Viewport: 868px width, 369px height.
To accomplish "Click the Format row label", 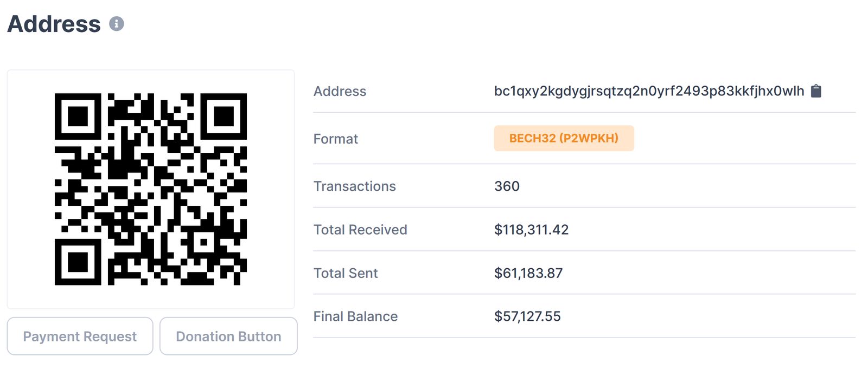I will tap(335, 139).
